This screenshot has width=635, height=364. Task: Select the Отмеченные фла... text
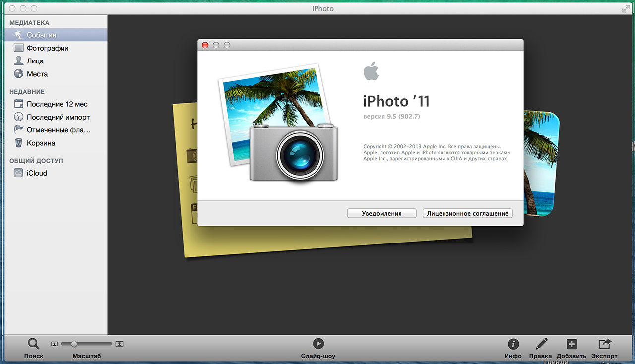click(x=59, y=130)
